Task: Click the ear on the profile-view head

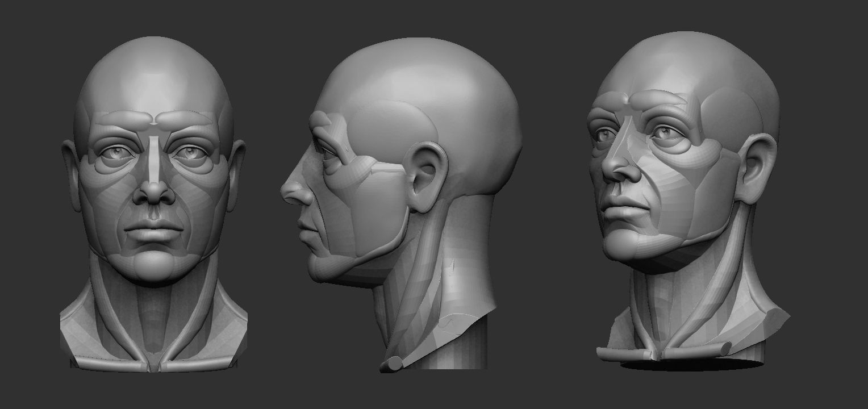Action: click(427, 176)
